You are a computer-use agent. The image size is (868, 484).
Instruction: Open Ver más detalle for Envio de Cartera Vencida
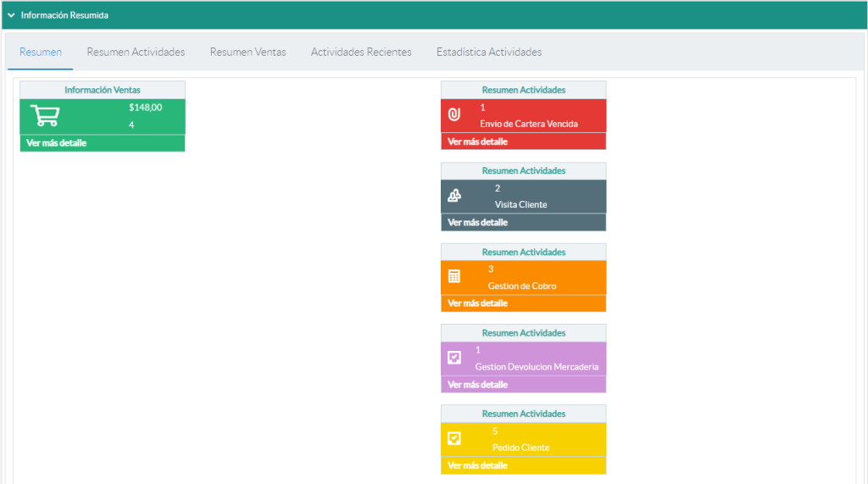click(477, 142)
